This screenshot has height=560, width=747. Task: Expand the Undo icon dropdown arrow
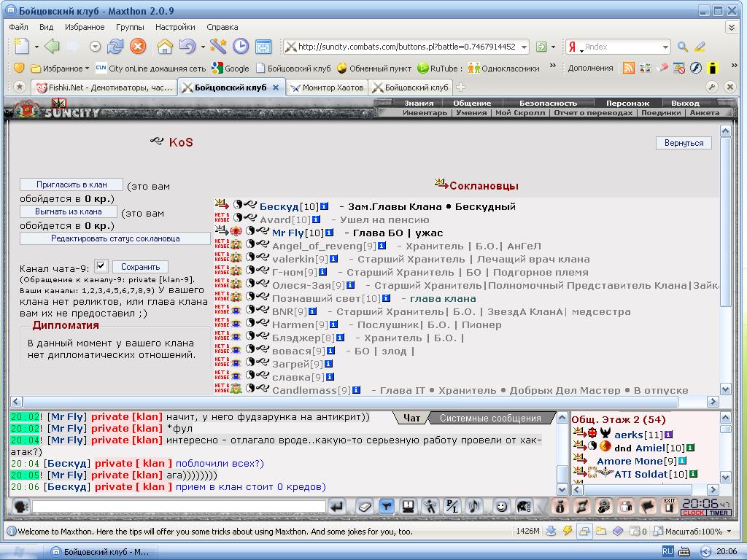pos(203,47)
